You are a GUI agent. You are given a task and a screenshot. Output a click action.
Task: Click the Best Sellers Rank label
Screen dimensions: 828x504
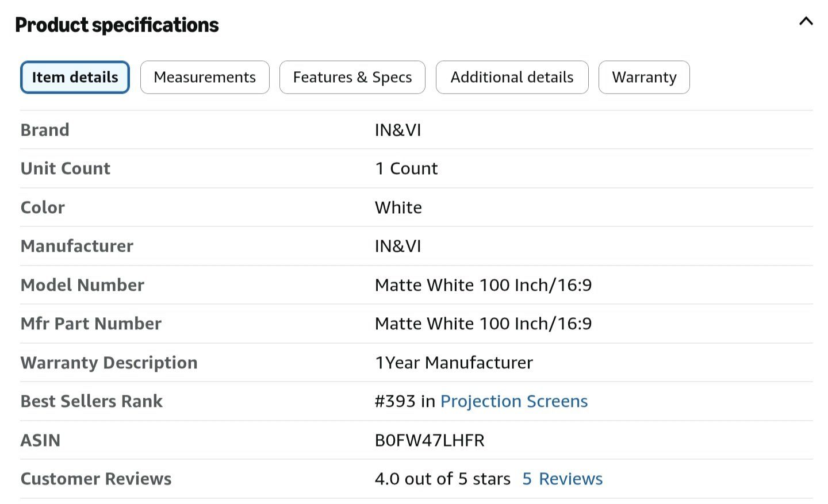pyautogui.click(x=91, y=401)
